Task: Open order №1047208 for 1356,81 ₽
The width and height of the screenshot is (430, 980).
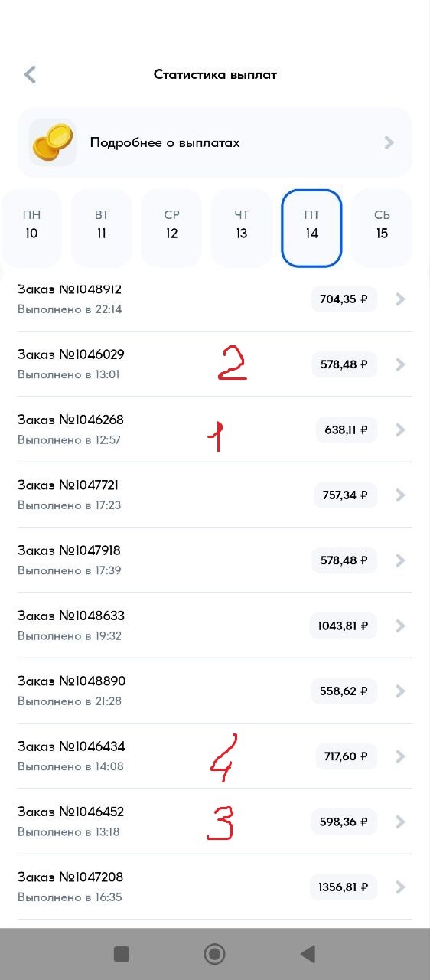Action: point(215,887)
